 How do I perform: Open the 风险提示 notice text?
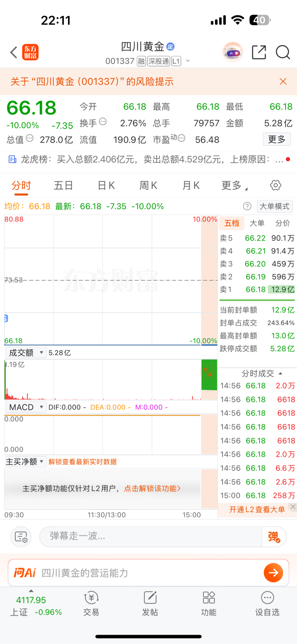click(92, 82)
